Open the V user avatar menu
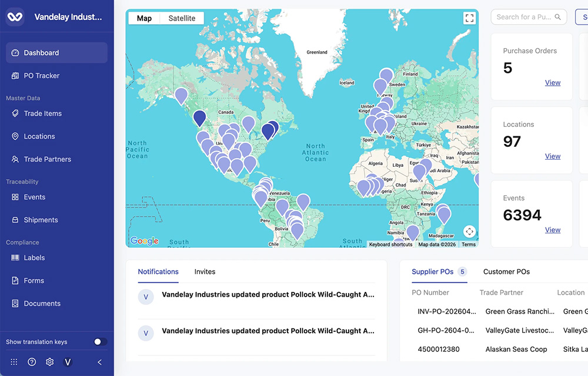Viewport: 588px width, 376px height. pyautogui.click(x=68, y=362)
